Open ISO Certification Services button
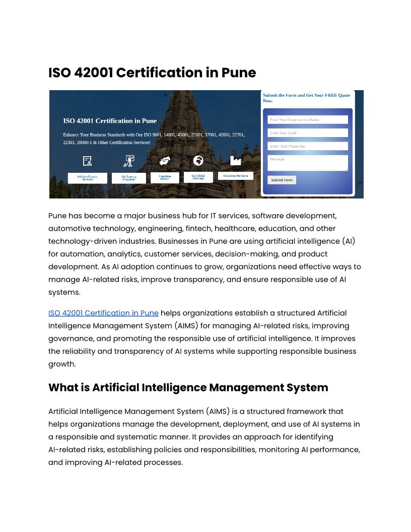The width and height of the screenshot is (411, 532). pos(88,178)
